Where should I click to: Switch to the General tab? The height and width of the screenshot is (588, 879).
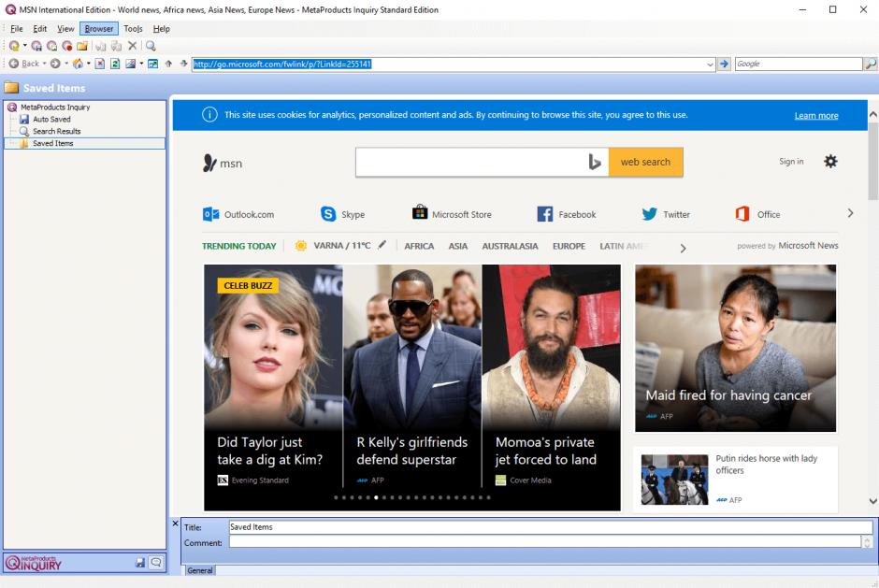tap(200, 570)
